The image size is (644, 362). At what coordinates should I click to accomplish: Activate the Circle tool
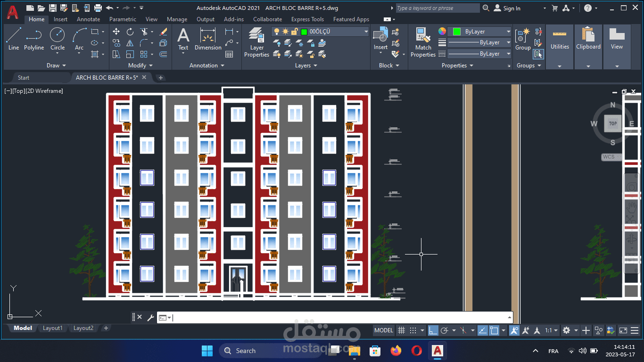[x=58, y=38]
